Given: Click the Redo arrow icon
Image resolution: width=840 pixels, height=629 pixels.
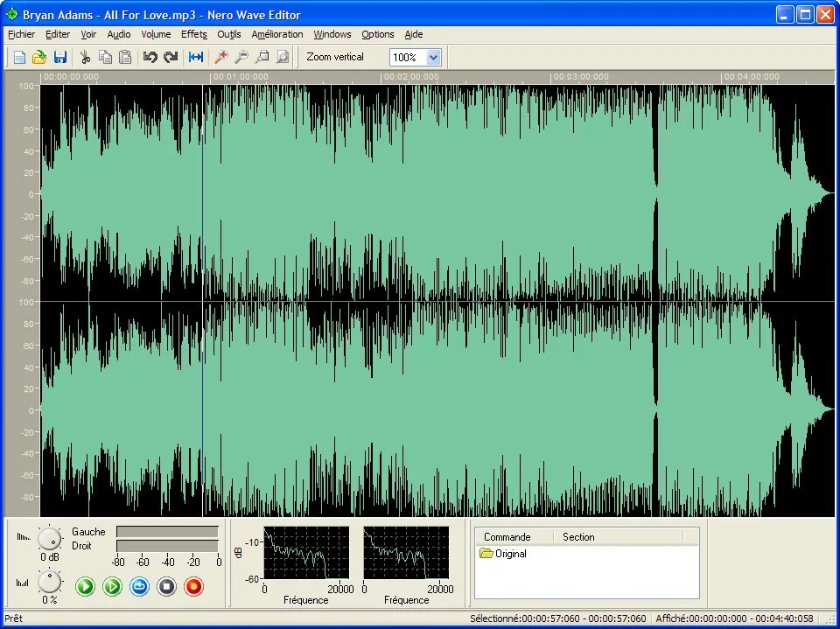Looking at the screenshot, I should 171,58.
